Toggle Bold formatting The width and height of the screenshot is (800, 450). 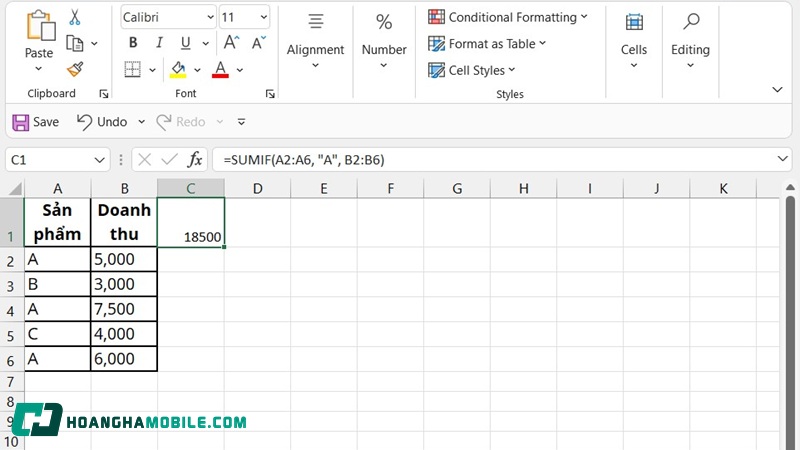coord(133,43)
